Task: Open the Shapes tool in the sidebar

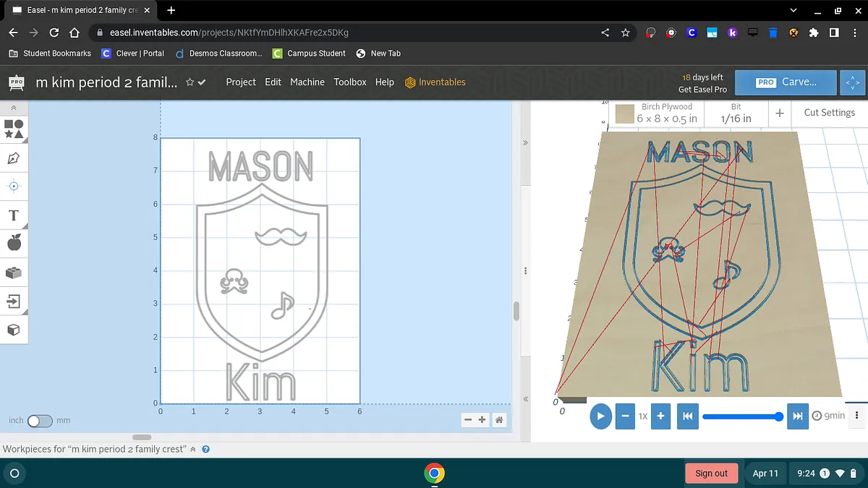Action: pos(14,129)
